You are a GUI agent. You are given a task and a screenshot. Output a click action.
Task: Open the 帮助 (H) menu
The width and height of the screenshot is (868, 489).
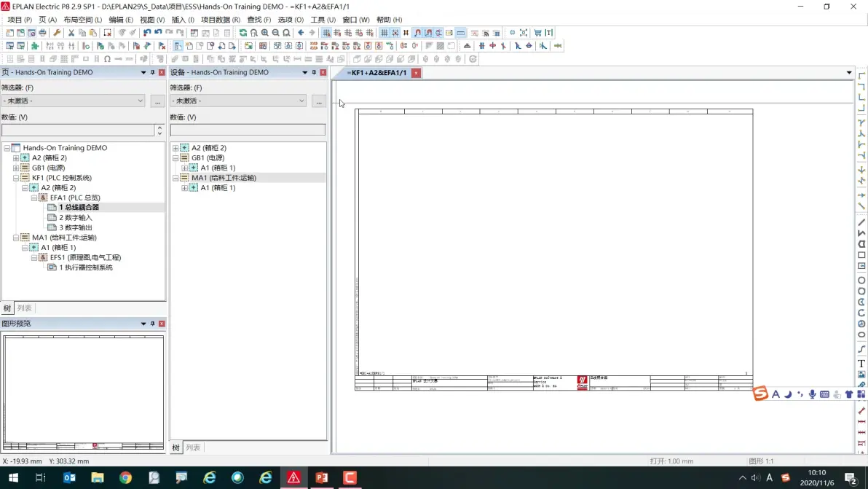pos(389,20)
